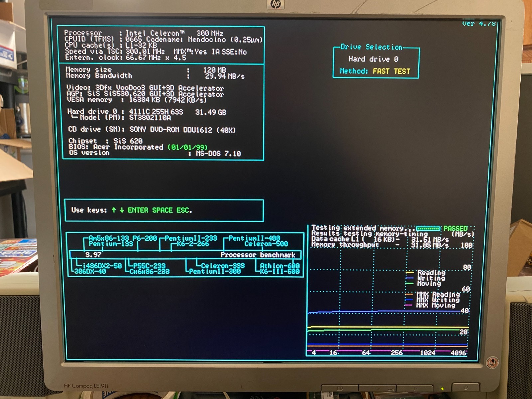Click the up arrow key hint

click(x=114, y=210)
